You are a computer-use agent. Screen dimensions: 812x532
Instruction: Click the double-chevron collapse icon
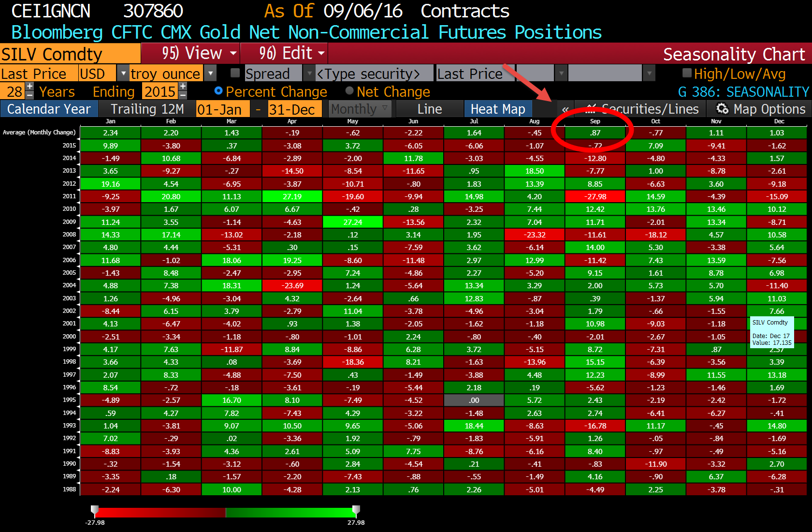point(565,109)
